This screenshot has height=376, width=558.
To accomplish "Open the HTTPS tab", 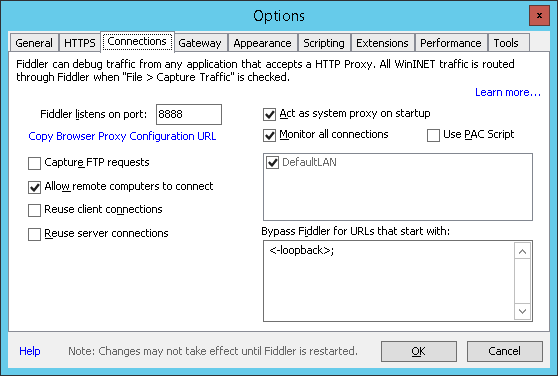I will click(80, 43).
